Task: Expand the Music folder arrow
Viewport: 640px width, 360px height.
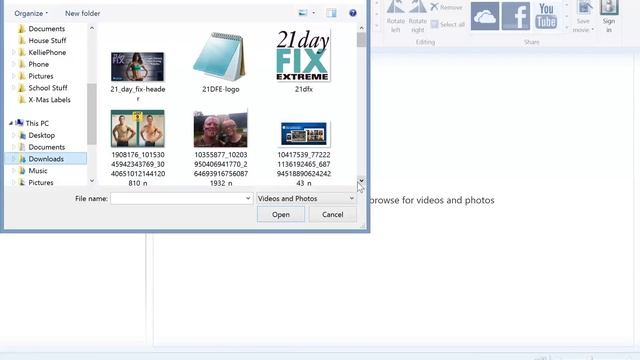Action: [13, 171]
